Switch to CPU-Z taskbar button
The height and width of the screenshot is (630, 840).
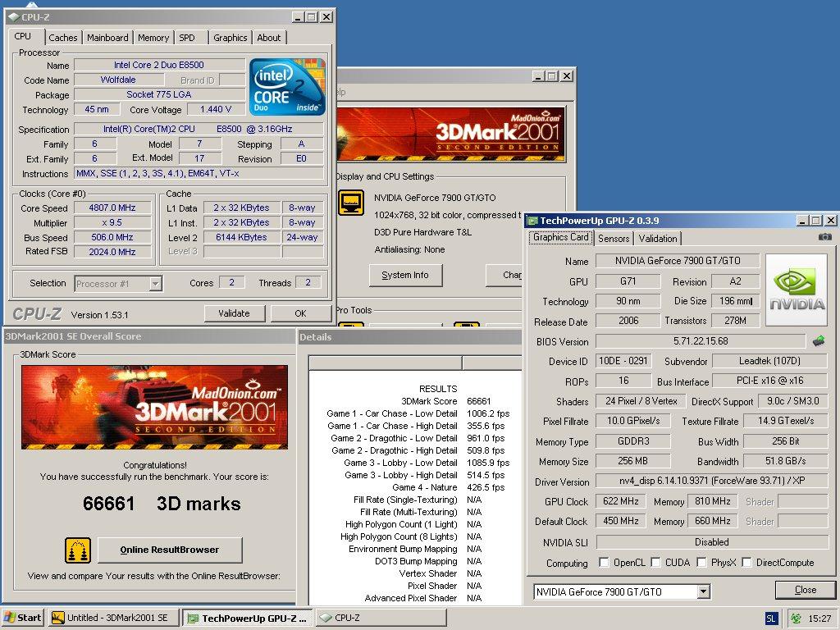tap(381, 618)
